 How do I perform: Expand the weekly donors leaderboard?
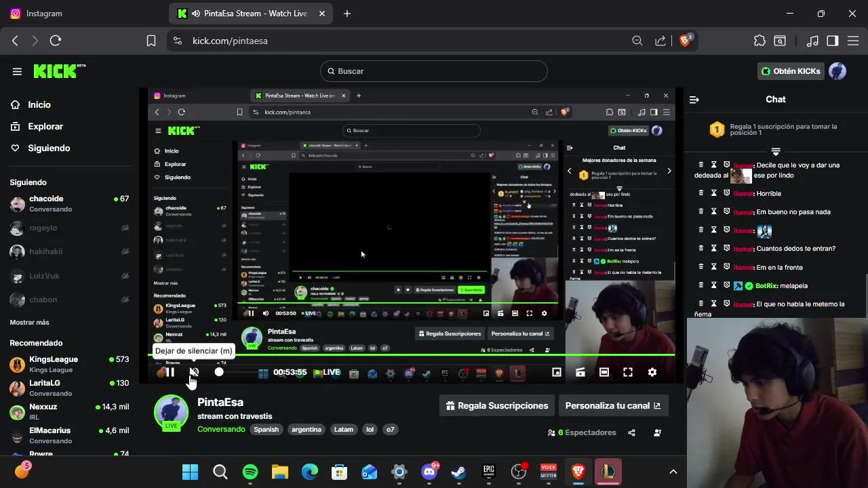[776, 151]
